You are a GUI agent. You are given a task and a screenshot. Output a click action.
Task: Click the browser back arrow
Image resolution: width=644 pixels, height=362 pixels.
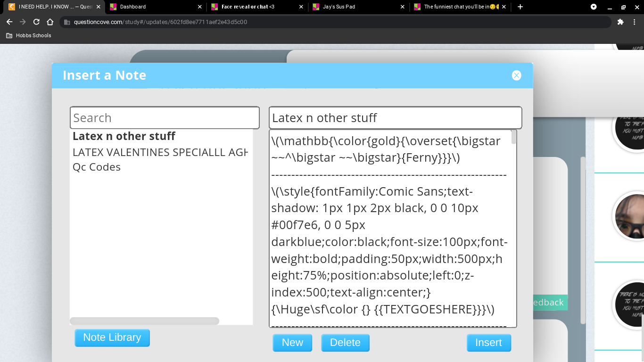pos(9,22)
